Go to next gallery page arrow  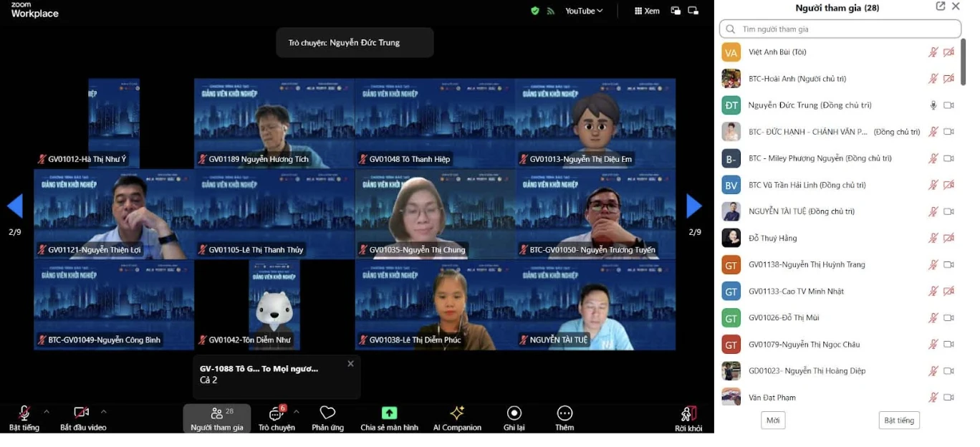[693, 206]
